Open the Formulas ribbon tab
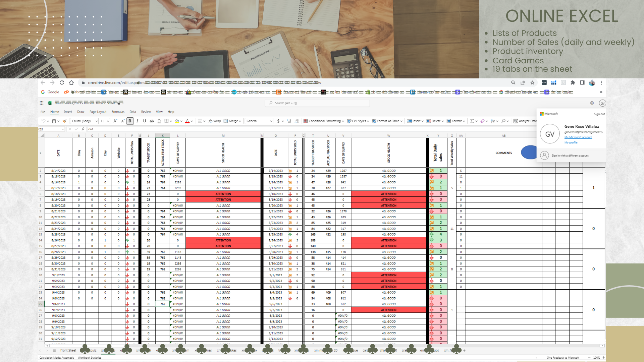Screen dimensions: 644x362 click(x=118, y=112)
